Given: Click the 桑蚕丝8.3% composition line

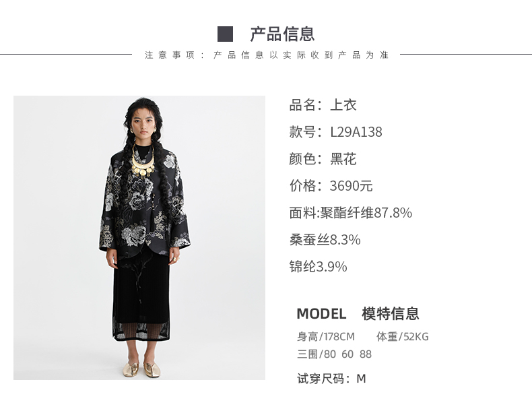Looking at the screenshot, I should 325,240.
